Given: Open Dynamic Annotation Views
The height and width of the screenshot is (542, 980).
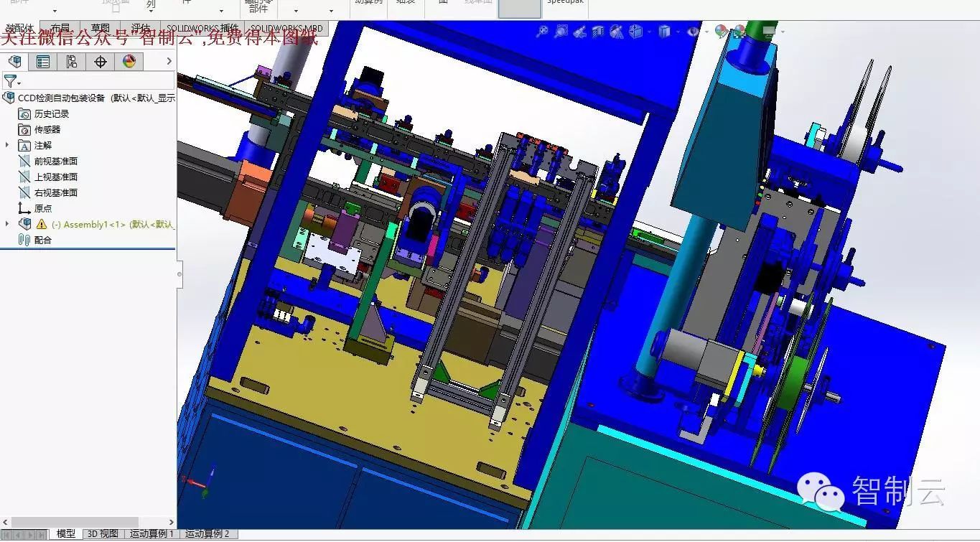Looking at the screenshot, I should (617, 31).
